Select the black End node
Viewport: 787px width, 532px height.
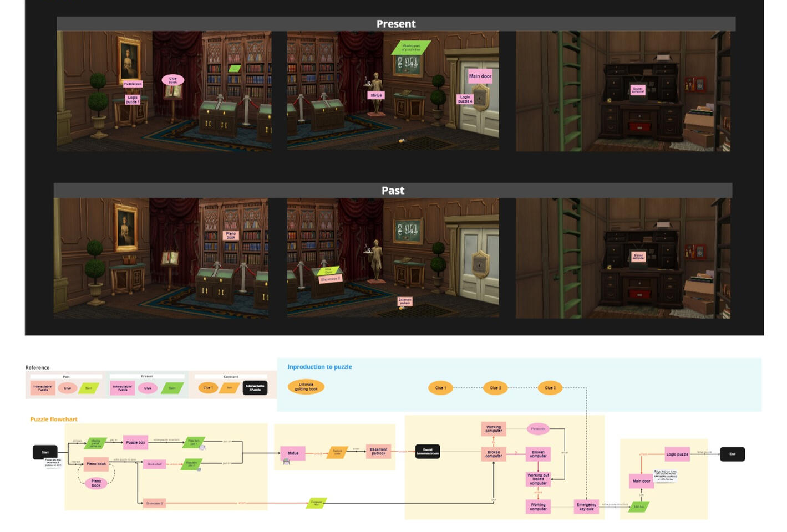click(x=732, y=454)
